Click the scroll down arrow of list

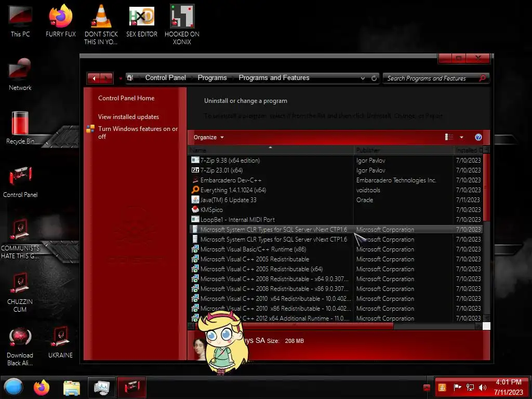pyautogui.click(x=486, y=318)
